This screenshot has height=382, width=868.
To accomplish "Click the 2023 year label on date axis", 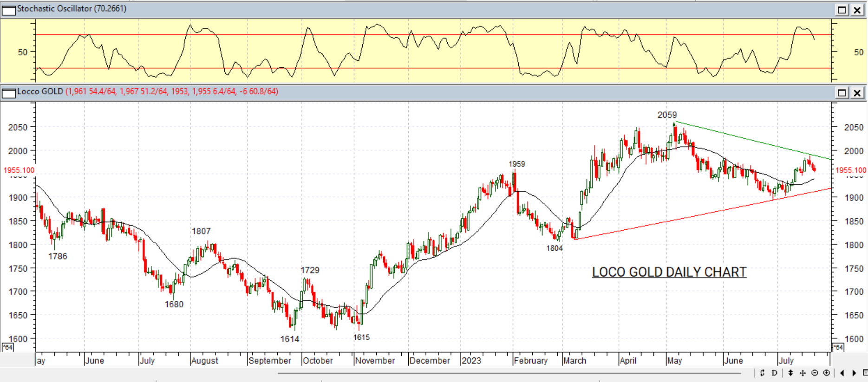I will point(471,361).
